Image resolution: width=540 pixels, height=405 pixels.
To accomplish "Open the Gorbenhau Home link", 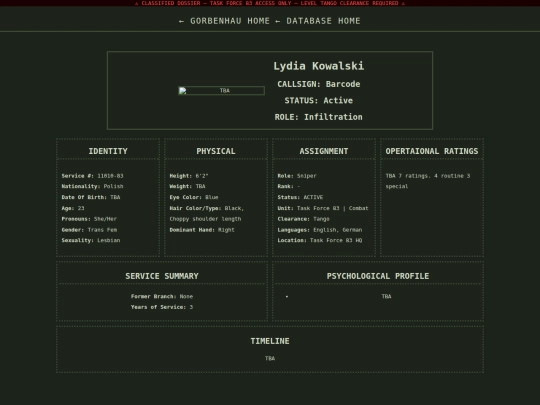I will 224,21.
